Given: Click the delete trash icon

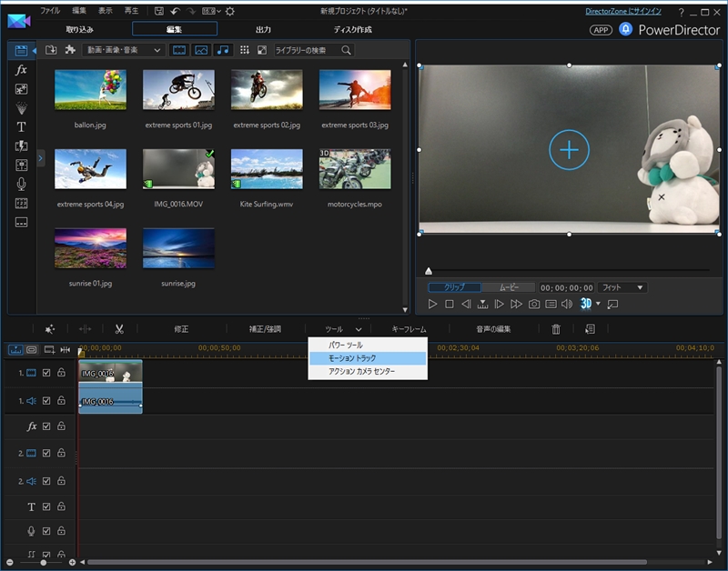Looking at the screenshot, I should click(556, 329).
